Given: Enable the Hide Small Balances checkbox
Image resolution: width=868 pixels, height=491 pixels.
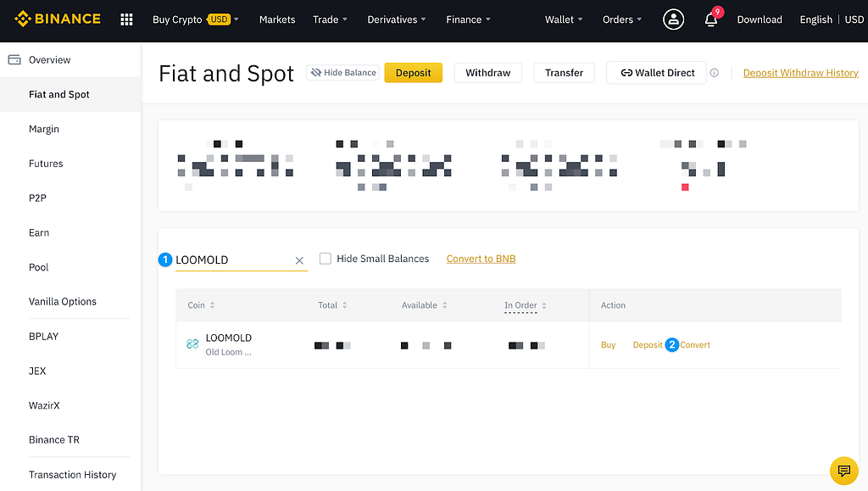Looking at the screenshot, I should pos(325,259).
